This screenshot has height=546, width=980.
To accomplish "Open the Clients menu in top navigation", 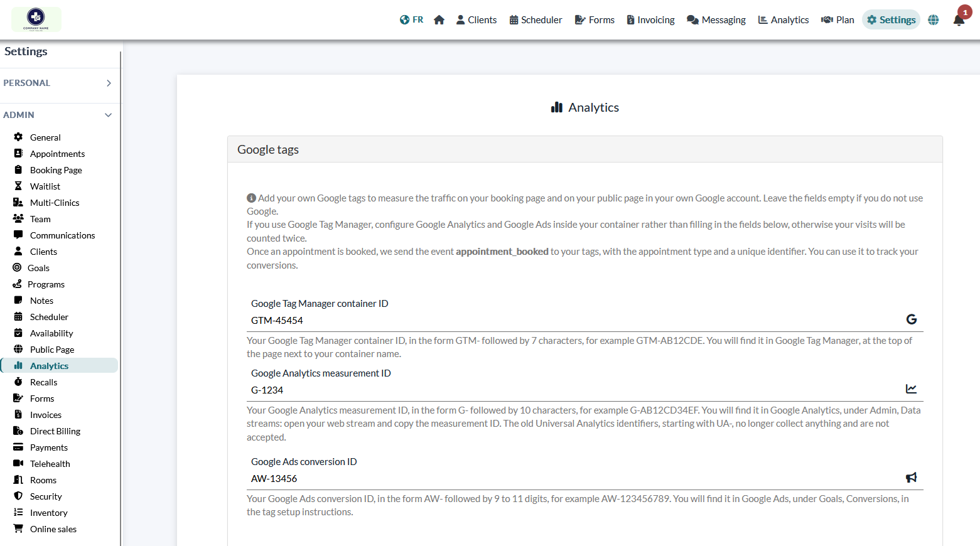I will [x=477, y=19].
